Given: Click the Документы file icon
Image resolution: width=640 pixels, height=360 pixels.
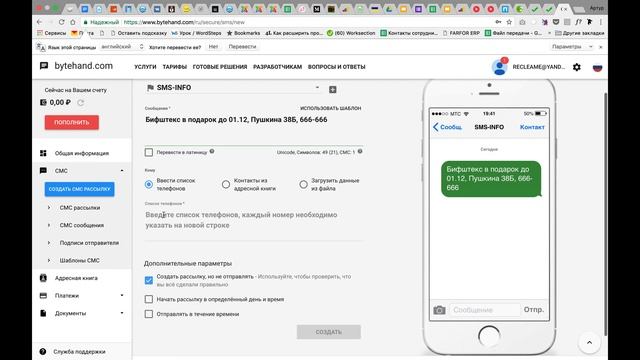Looking at the screenshot, I should point(43,313).
